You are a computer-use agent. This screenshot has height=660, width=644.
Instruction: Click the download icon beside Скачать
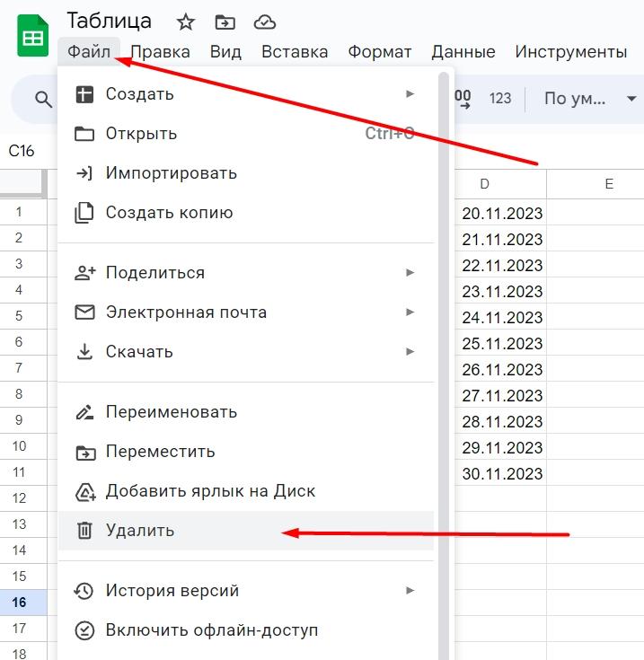[84, 352]
